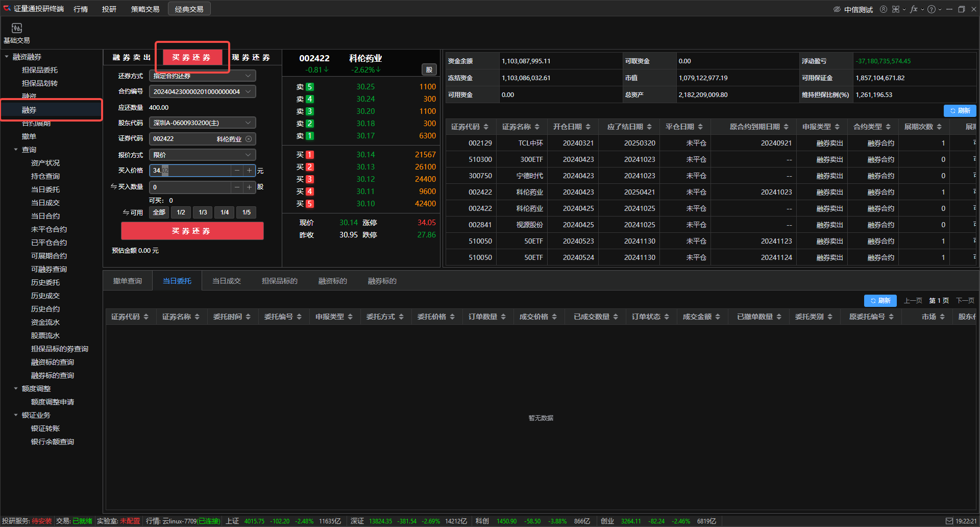Select the 1/2 available quantity option
980x527 pixels.
(x=181, y=212)
